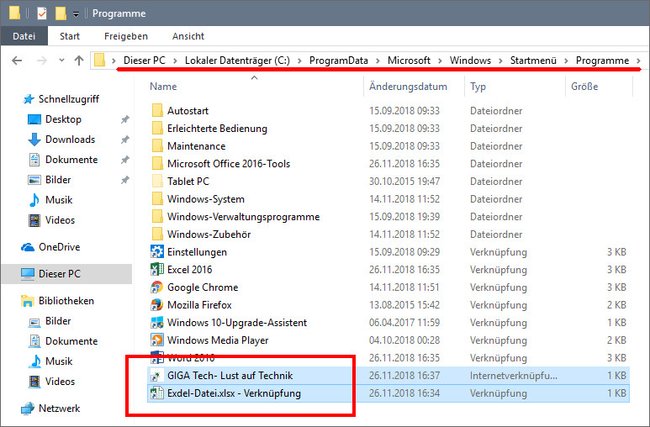Click the properties icon in title bar
Viewport: 650px width, 427px height.
pos(42,13)
